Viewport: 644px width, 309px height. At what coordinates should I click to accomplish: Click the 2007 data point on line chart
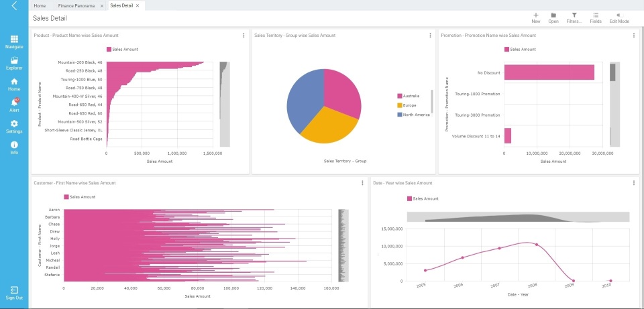[499, 248]
